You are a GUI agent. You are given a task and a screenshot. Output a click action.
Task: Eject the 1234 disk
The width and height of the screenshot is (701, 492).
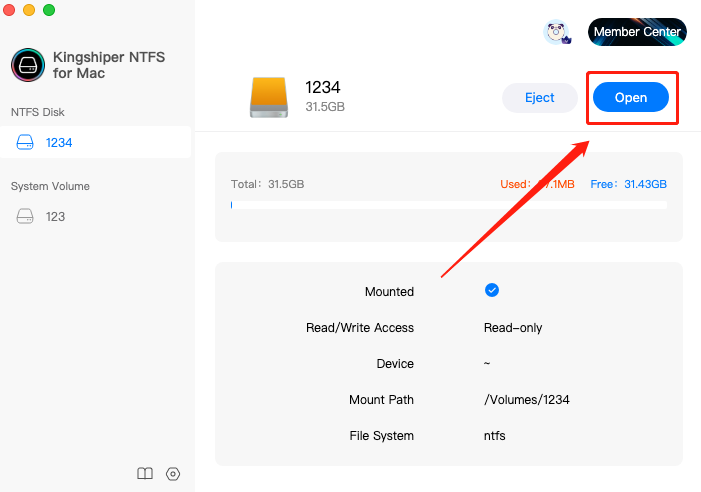540,97
